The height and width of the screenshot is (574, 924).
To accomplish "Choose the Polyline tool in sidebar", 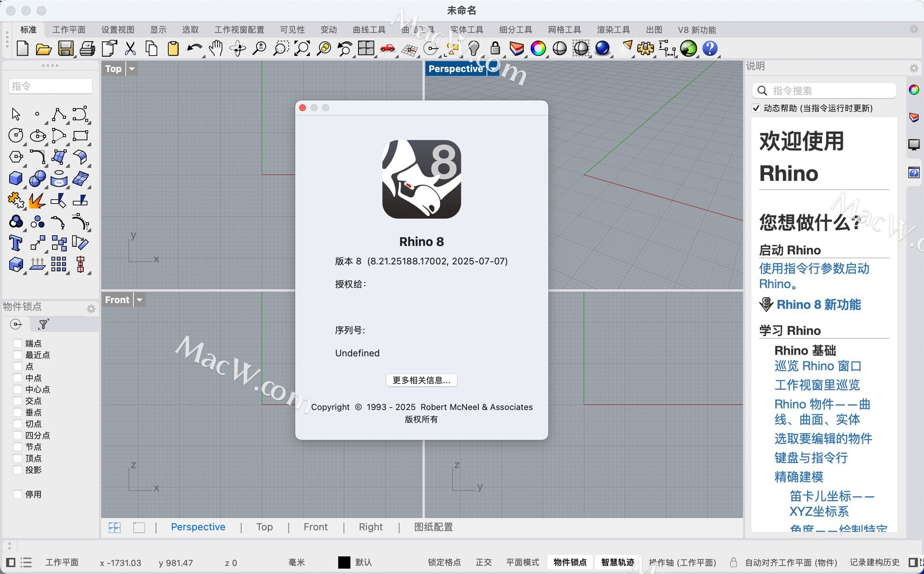I will (59, 114).
